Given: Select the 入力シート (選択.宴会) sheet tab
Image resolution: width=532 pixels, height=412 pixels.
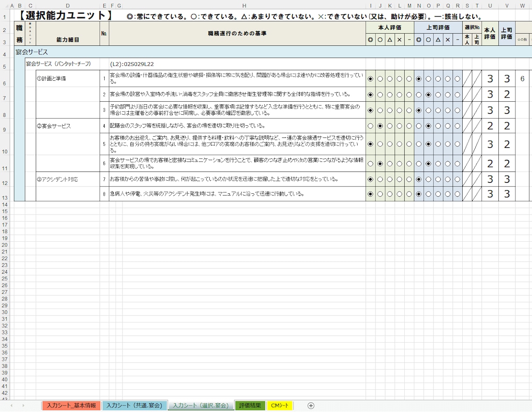Looking at the screenshot, I should 201,406.
